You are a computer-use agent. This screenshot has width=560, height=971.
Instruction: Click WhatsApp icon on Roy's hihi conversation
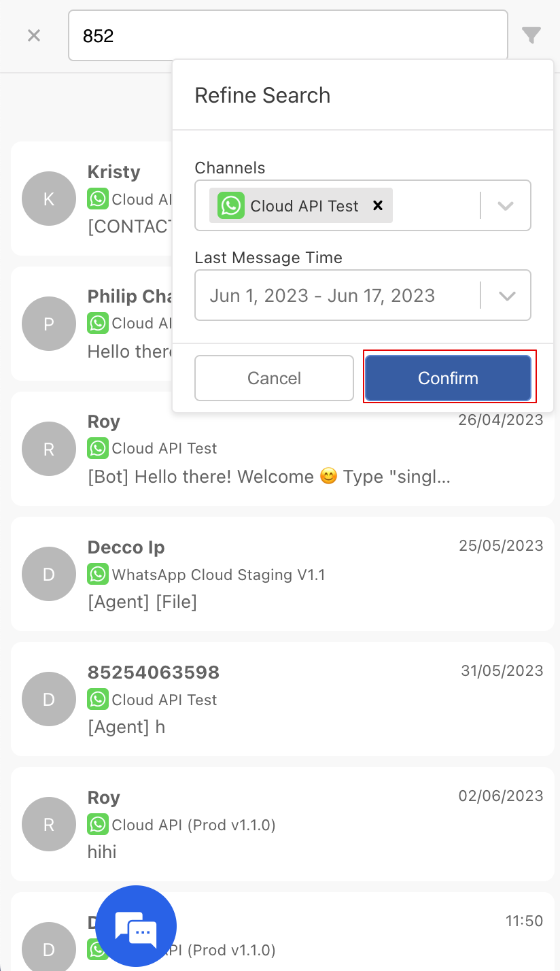98,825
